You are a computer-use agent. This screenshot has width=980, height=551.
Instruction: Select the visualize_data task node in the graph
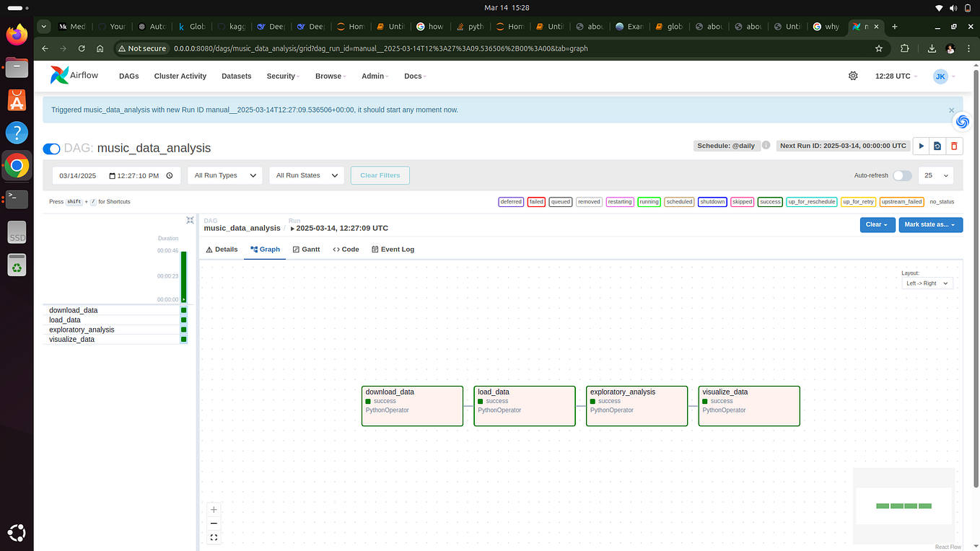click(748, 405)
